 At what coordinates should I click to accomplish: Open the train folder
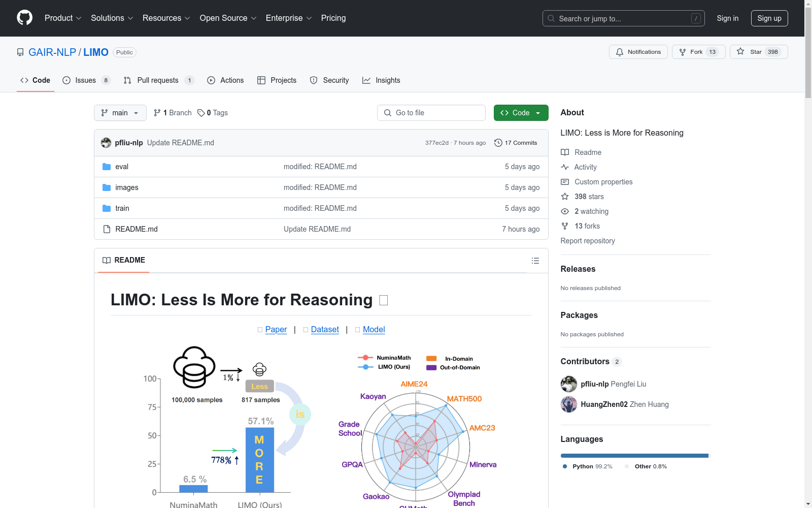point(122,208)
